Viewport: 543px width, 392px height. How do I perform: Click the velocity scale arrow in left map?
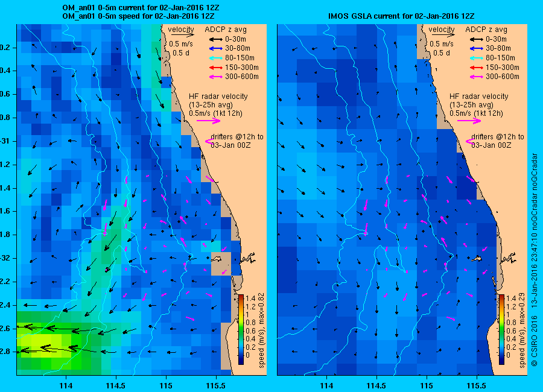tap(183, 35)
